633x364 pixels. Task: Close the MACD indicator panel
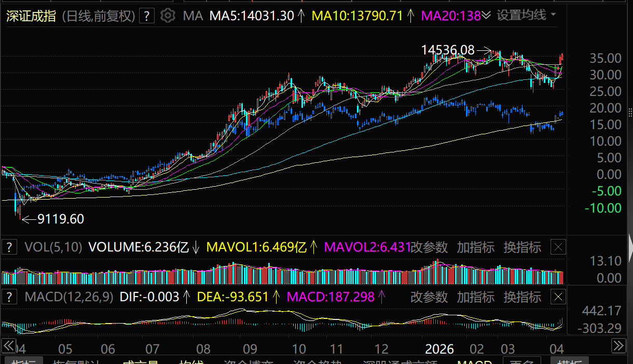click(558, 297)
